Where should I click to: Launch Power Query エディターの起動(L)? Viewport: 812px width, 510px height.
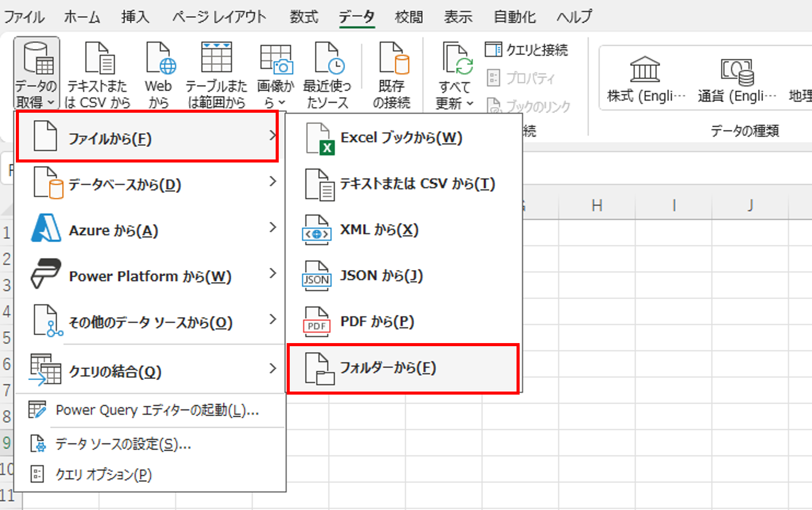pos(150,410)
